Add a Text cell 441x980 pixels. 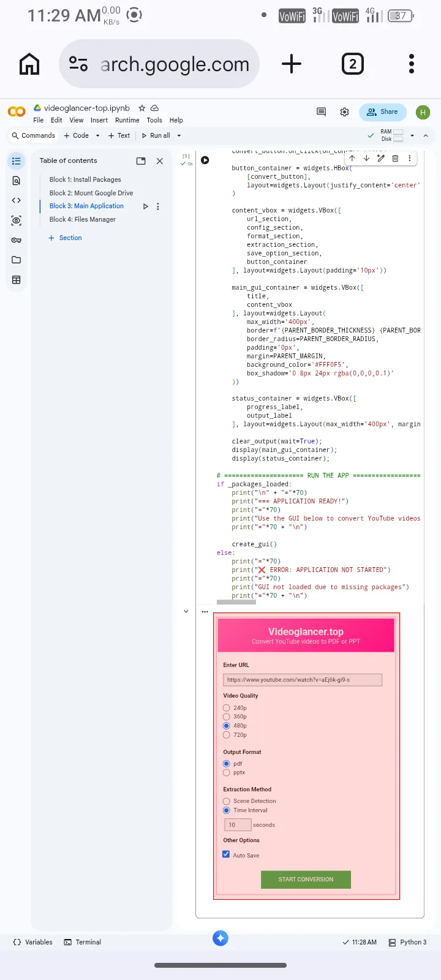[x=119, y=136]
